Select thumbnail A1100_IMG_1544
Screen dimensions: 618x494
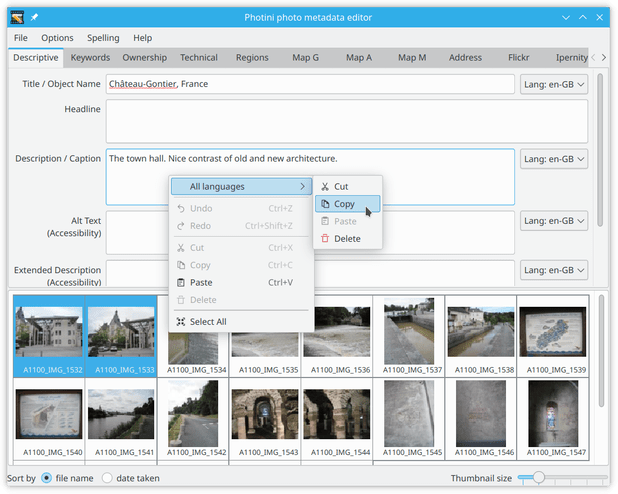337,419
